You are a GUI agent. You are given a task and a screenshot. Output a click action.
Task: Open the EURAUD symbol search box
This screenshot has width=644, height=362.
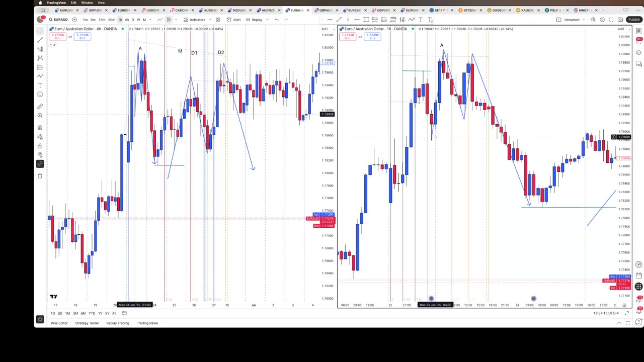coord(58,20)
